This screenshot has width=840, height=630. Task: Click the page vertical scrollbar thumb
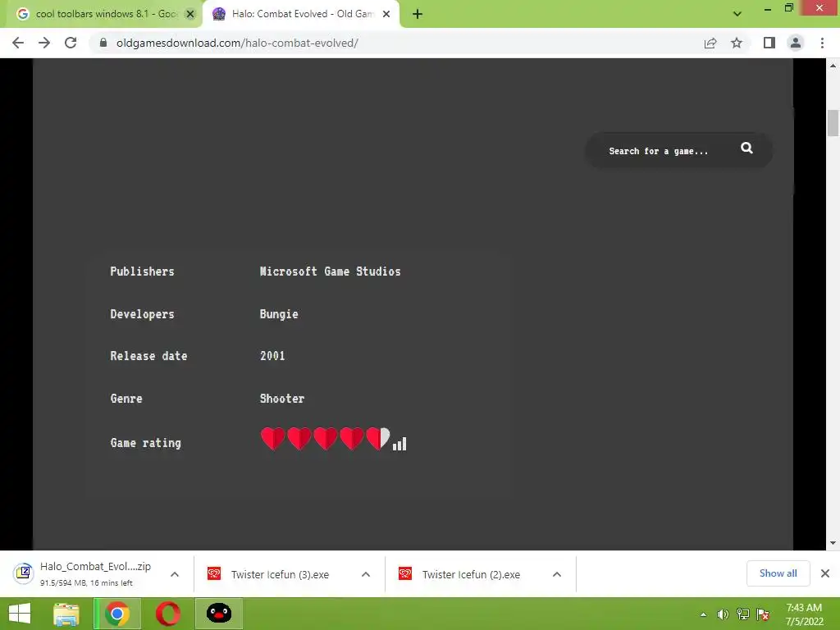pos(833,123)
